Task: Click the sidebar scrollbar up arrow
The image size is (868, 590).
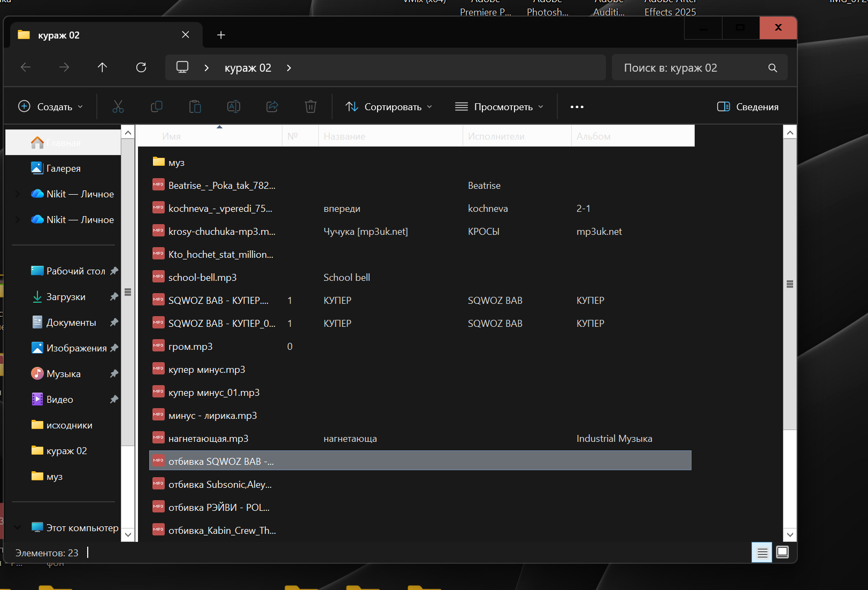Action: pyautogui.click(x=128, y=132)
